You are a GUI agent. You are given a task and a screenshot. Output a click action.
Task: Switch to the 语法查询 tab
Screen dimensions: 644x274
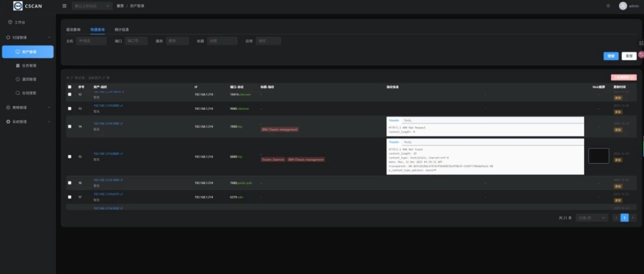click(x=73, y=30)
